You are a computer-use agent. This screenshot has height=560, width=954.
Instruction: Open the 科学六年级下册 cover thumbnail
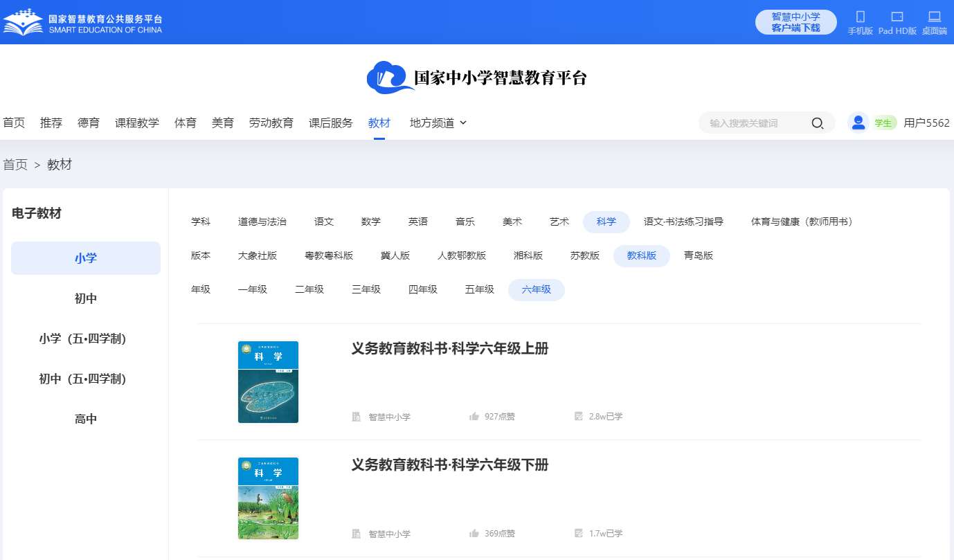pyautogui.click(x=268, y=498)
